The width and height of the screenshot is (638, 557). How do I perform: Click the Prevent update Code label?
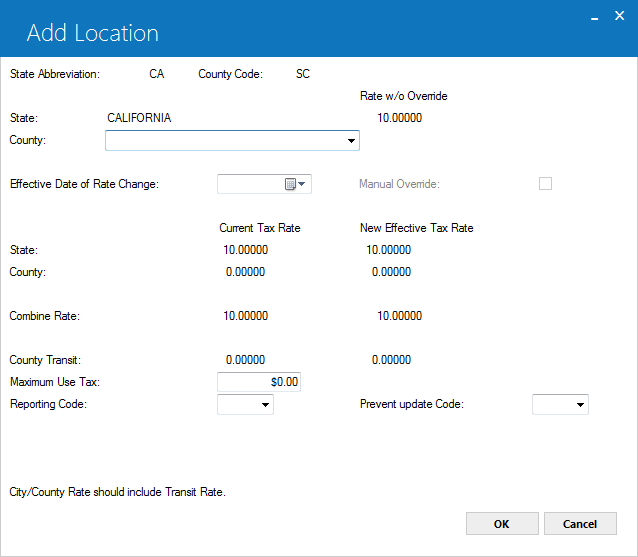[412, 404]
